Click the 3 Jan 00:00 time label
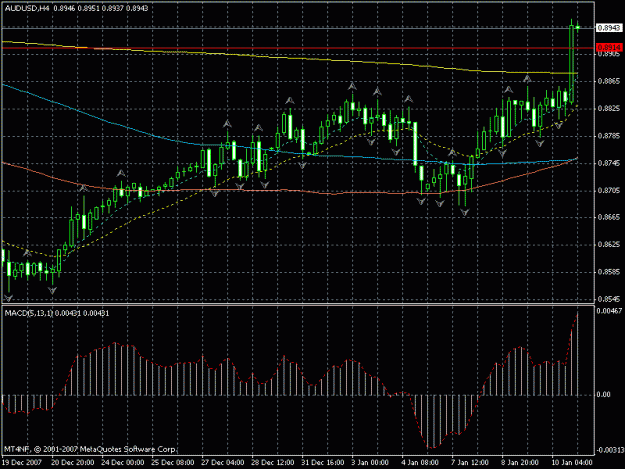The image size is (625, 469). tap(370, 463)
